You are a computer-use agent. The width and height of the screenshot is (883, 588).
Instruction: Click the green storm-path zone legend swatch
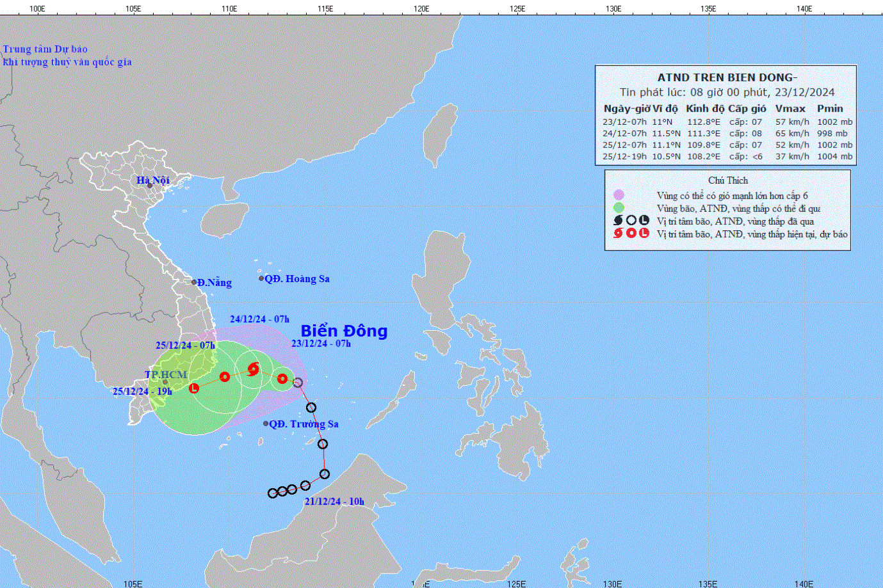618,208
